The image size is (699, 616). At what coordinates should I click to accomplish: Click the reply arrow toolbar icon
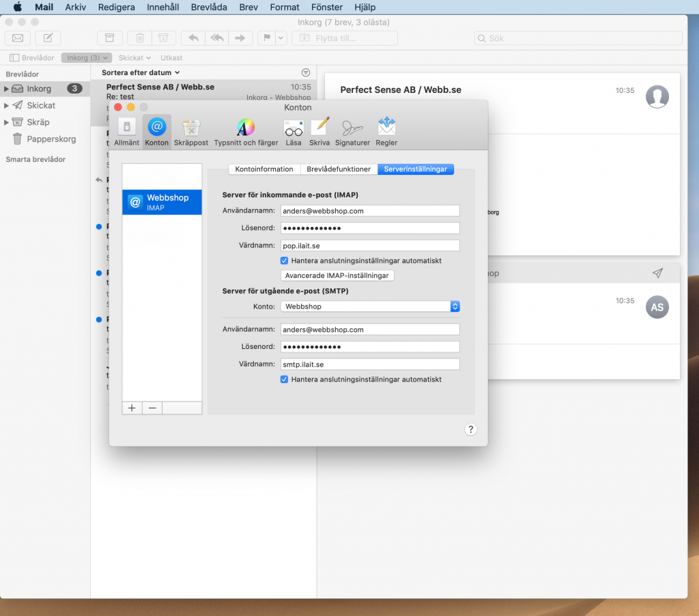click(193, 38)
